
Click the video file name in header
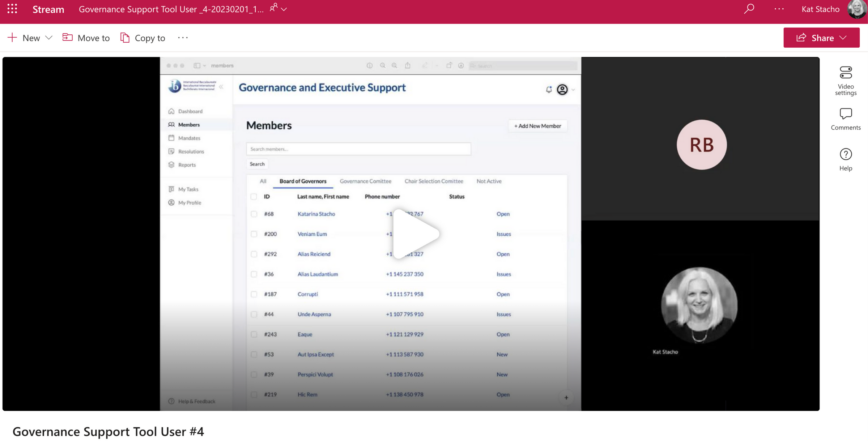[x=171, y=9]
